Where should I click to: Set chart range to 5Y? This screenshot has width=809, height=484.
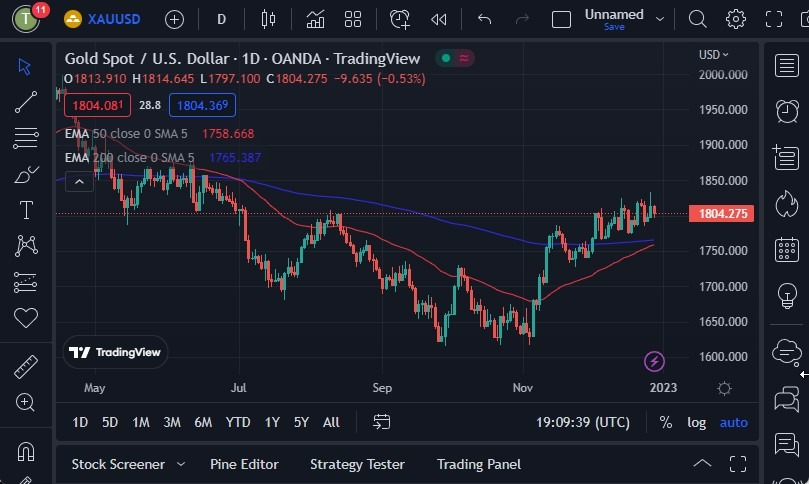click(x=301, y=422)
